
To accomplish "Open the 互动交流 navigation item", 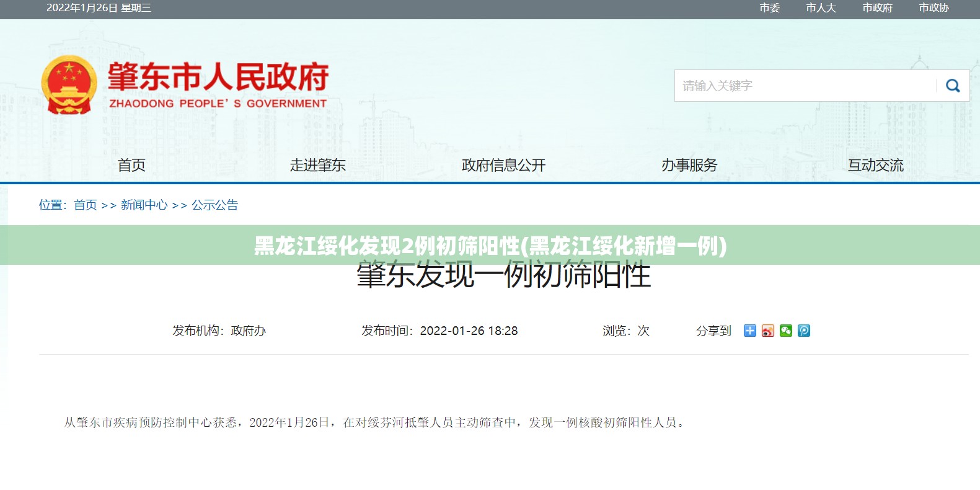I will point(875,165).
